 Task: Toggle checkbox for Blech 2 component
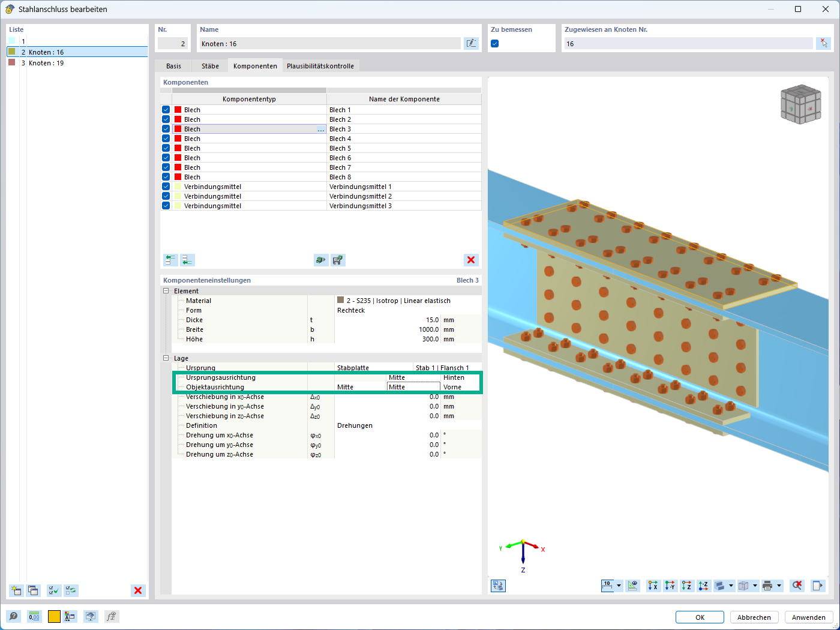coord(166,119)
